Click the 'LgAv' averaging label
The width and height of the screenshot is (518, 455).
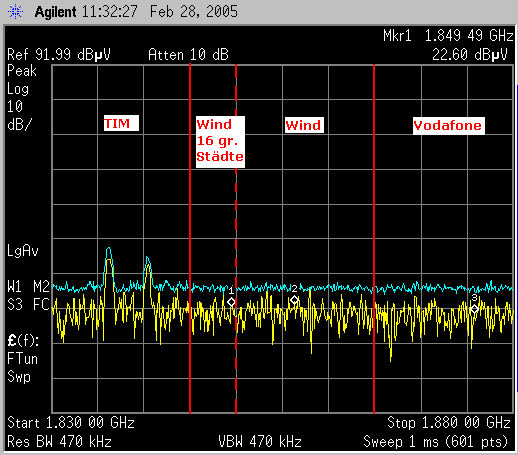23,251
